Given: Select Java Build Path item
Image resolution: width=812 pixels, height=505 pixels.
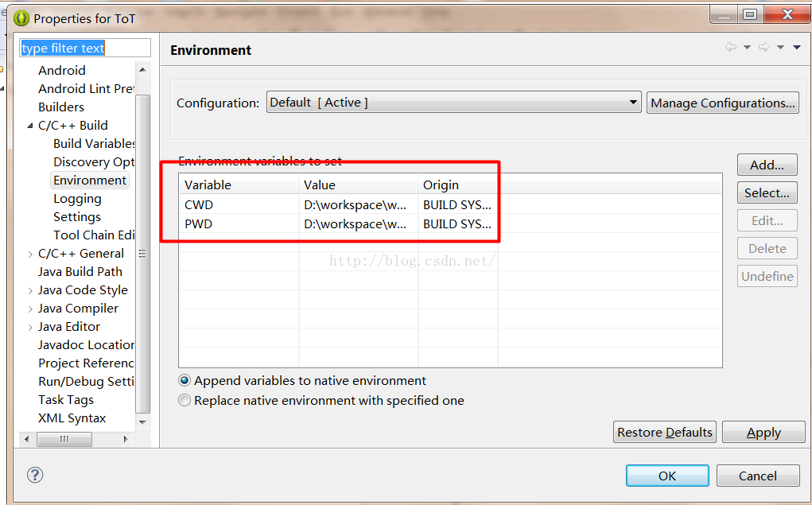Looking at the screenshot, I should point(80,272).
